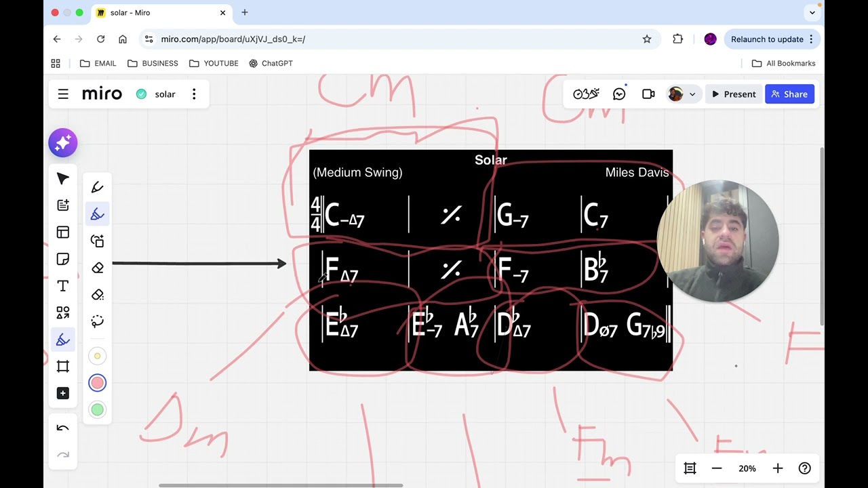This screenshot has height=488, width=868.
Task: Zoom in with the plus button
Action: [778, 468]
